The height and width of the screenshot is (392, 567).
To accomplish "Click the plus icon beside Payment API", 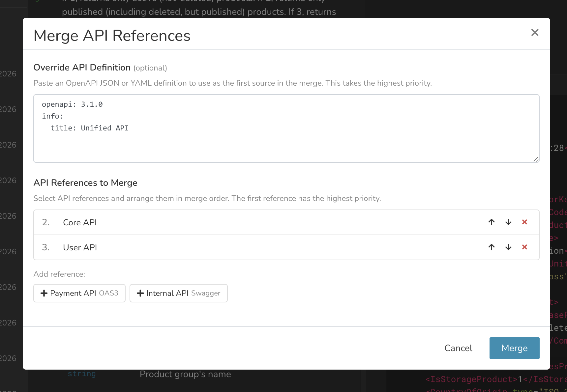I will 44,293.
